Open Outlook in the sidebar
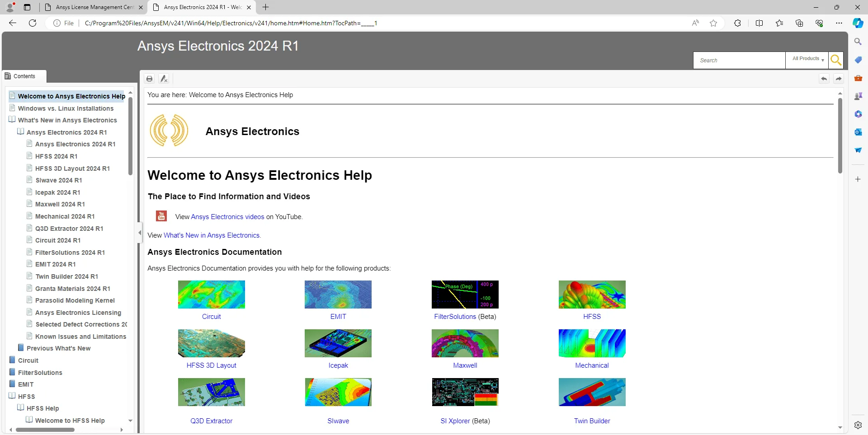This screenshot has height=435, width=868. 858,132
